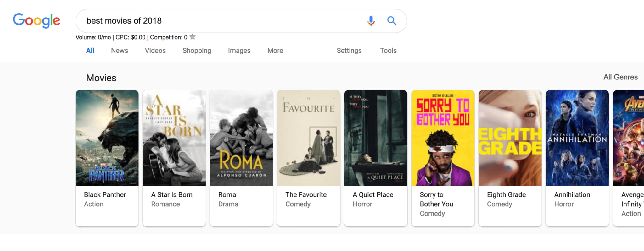Image resolution: width=644 pixels, height=251 pixels.
Task: Click the Volume: 0/mo stats text
Action: tap(93, 37)
